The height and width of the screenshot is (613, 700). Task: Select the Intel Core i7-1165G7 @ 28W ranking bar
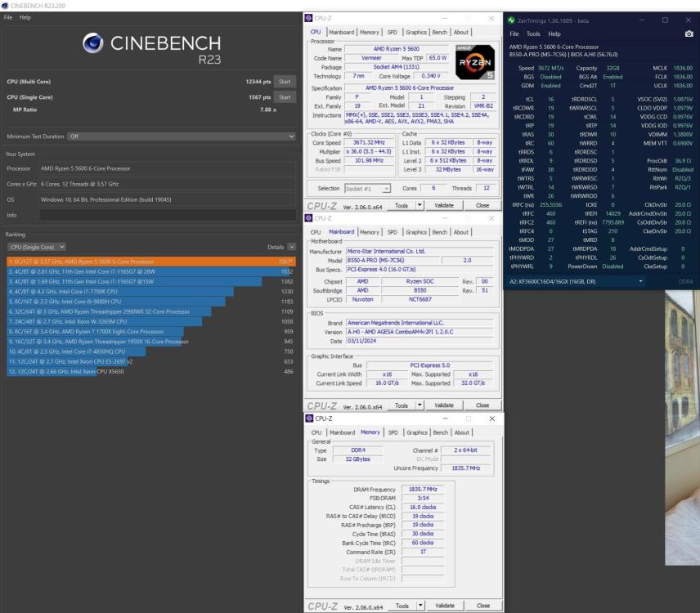151,271
